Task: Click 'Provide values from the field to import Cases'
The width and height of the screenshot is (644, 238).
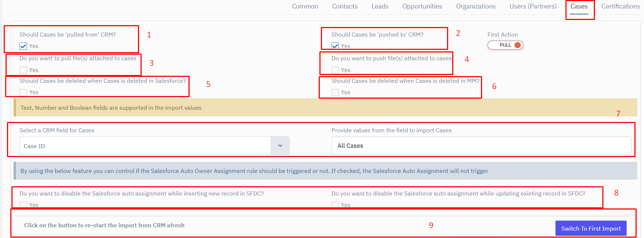Action: tap(391, 130)
